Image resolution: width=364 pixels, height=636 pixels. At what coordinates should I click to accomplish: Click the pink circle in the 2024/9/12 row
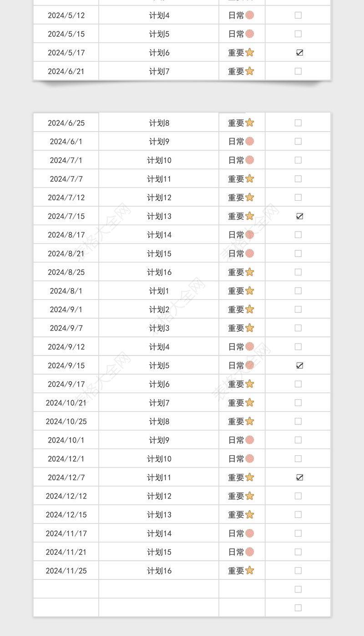click(249, 346)
